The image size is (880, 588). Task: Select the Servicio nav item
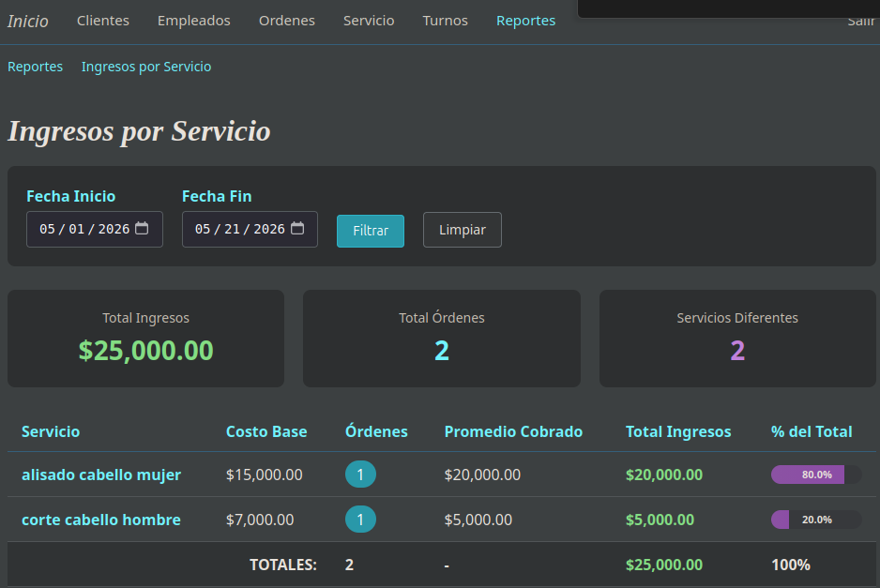(x=369, y=21)
